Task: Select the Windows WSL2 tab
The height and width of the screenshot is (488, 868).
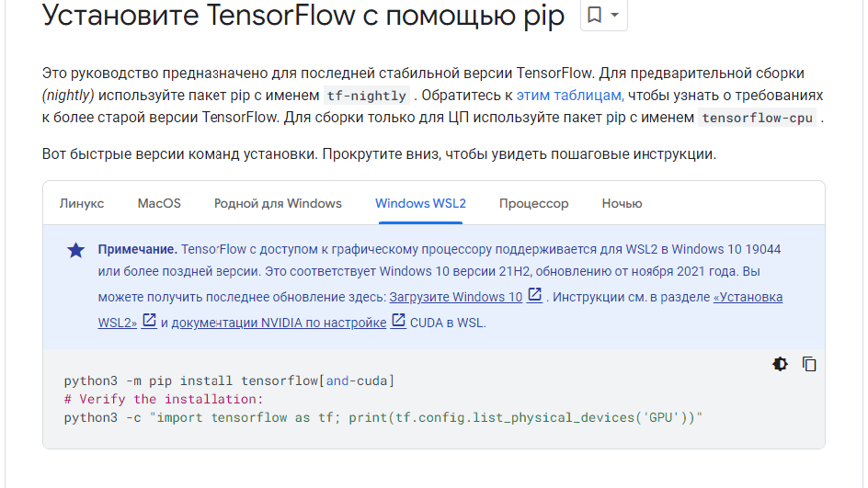Action: tap(420, 203)
